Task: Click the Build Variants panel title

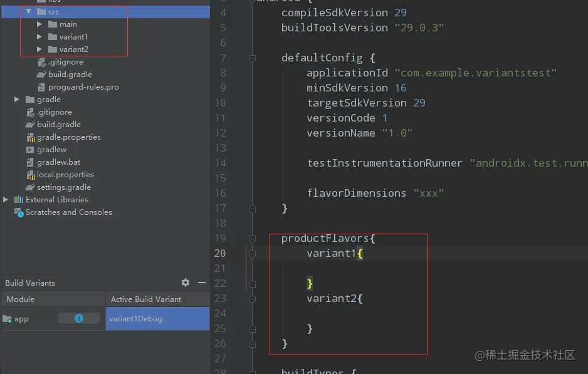Action: tap(30, 283)
